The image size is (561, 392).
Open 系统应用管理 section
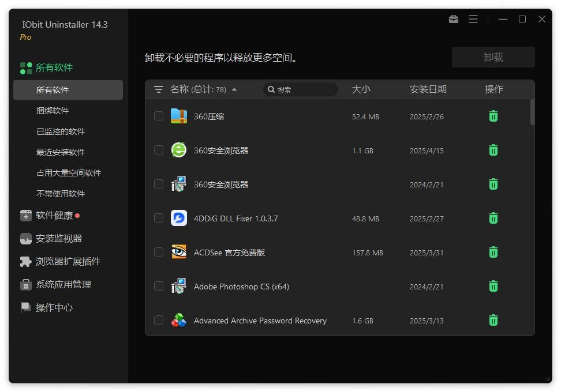(x=63, y=285)
